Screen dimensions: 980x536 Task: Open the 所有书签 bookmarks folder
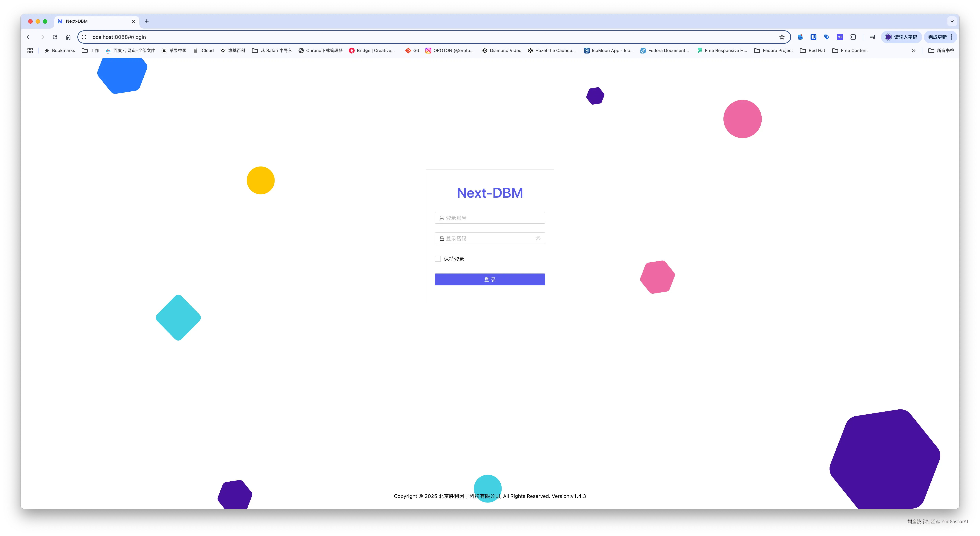942,50
